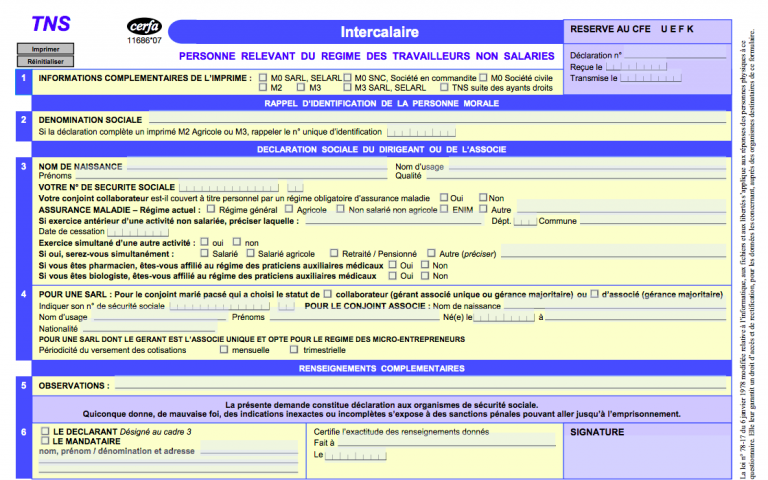This screenshot has height=480, width=768.
Task: Check the Salarié agricole box
Action: coord(250,254)
